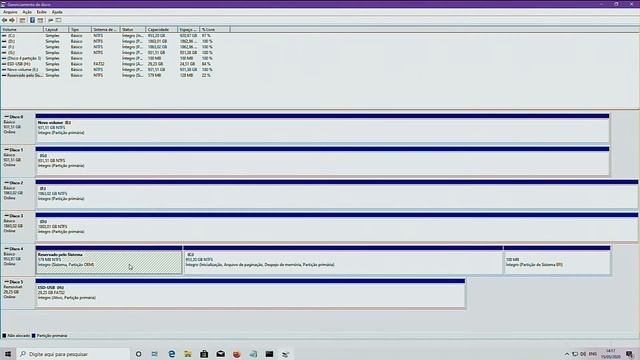Click the last icon in the toolbar
Viewport: 640px width, 360px height.
pyautogui.click(x=59, y=20)
